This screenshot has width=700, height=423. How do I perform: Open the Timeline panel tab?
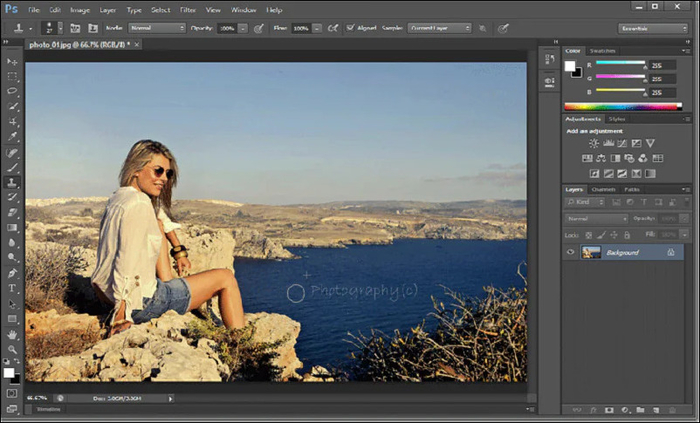[48, 409]
